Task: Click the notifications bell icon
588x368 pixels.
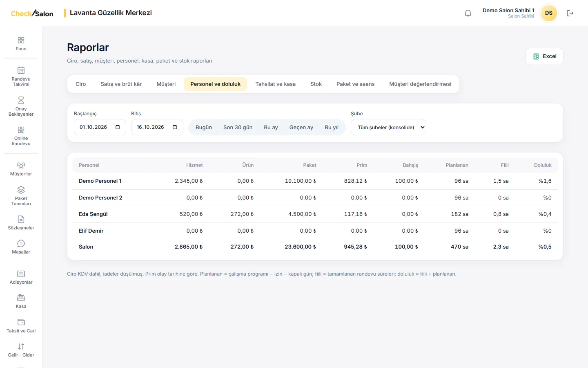Action: pyautogui.click(x=468, y=13)
